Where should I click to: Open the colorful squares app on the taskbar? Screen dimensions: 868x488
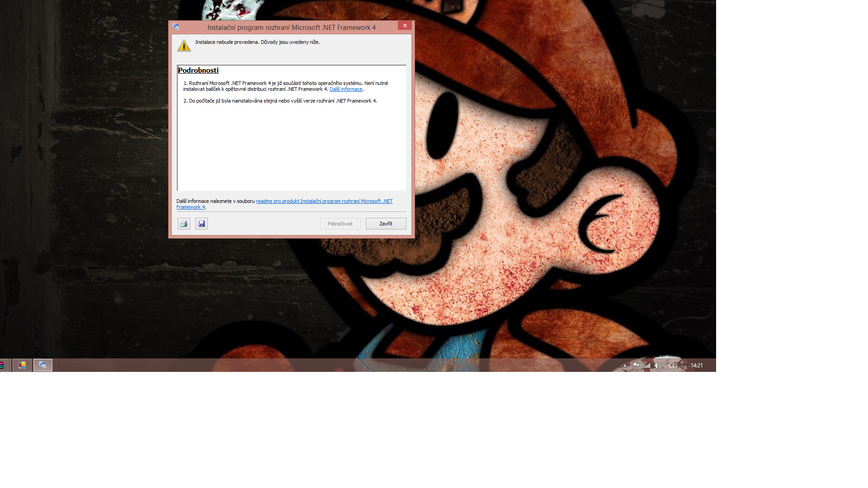coord(22,365)
